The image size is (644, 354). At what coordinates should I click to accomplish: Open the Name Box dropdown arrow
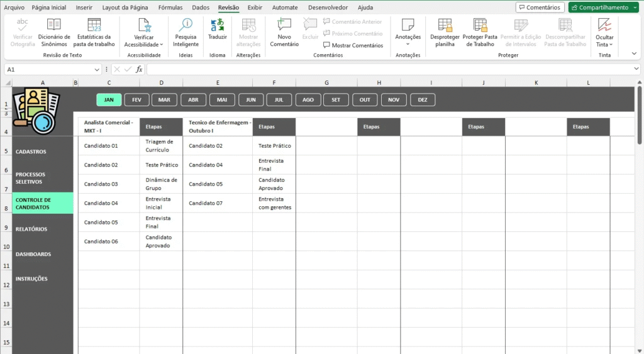(96, 69)
